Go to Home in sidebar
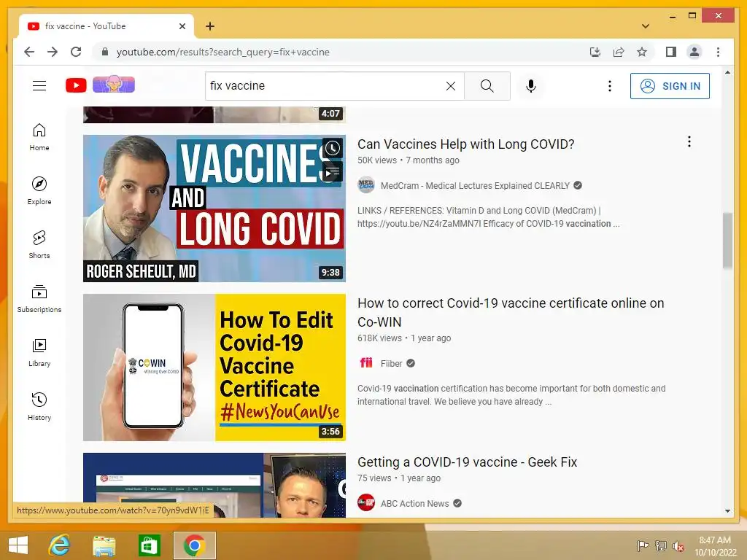Viewport: 747px width, 560px height. point(39,137)
